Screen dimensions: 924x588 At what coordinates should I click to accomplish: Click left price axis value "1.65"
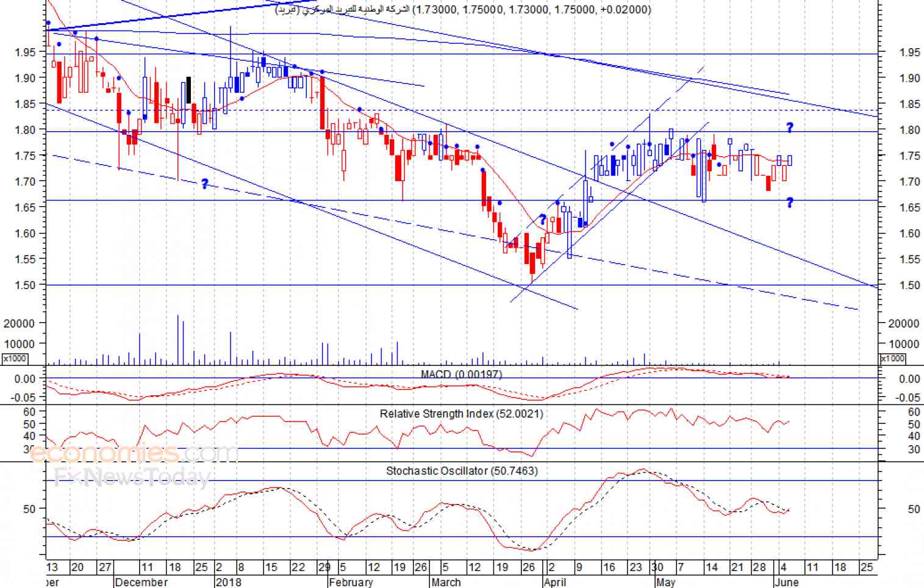(x=26, y=207)
